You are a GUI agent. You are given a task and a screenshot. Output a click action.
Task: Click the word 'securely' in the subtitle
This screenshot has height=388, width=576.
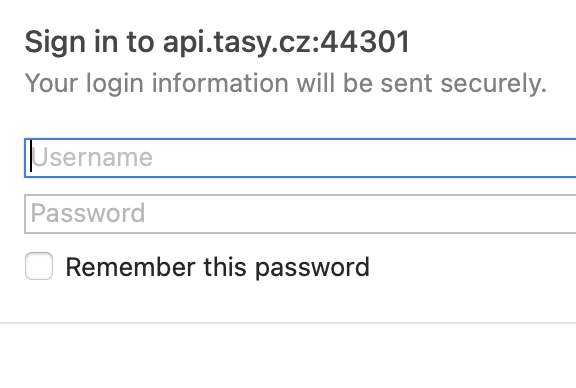[x=493, y=84]
